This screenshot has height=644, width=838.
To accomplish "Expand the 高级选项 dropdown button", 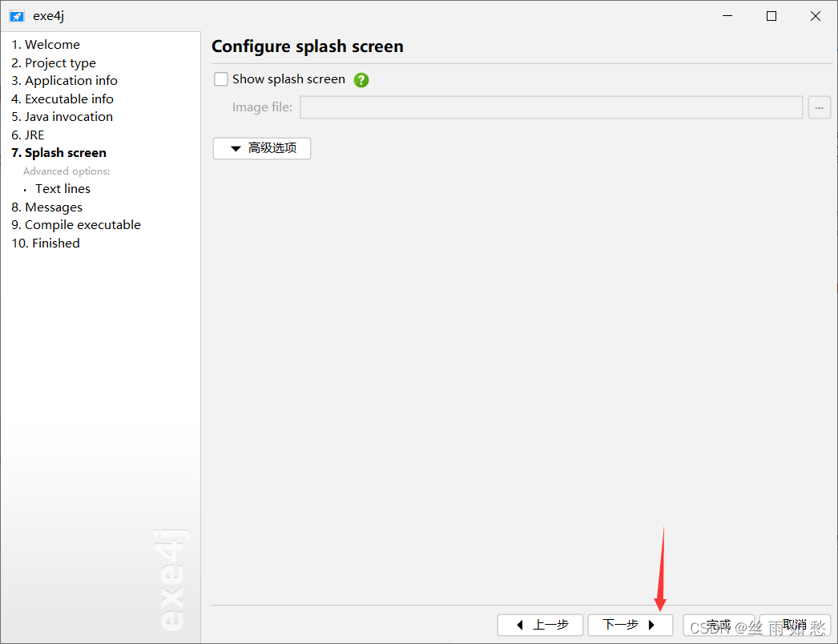I will click(262, 148).
